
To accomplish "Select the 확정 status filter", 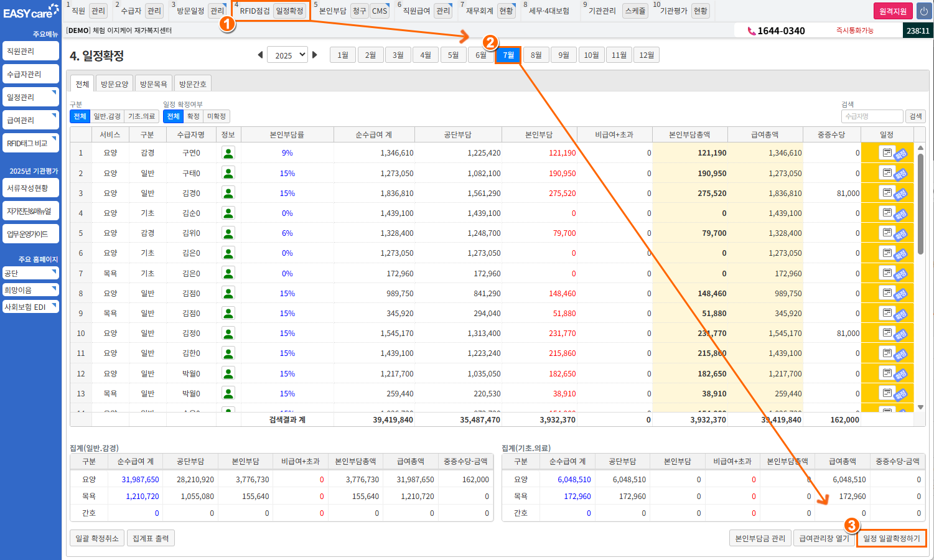I will 194,116.
